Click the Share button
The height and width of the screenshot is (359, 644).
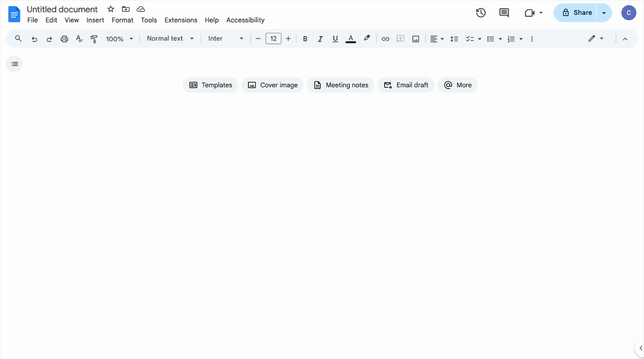[x=577, y=12]
